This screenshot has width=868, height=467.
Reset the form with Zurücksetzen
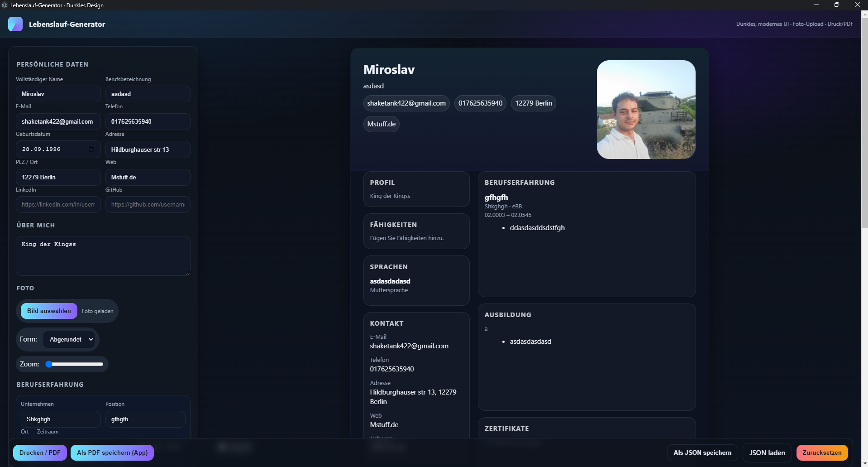pyautogui.click(x=822, y=453)
